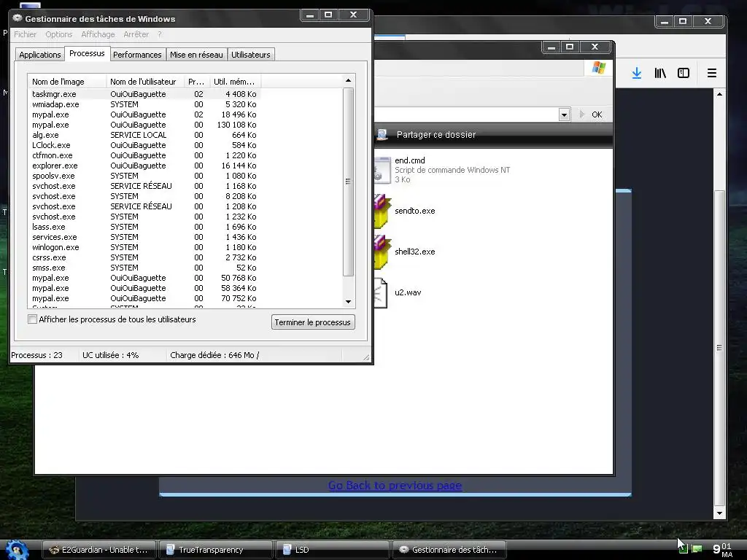The height and width of the screenshot is (560, 747).
Task: Switch to the Applications tab
Action: 40,55
